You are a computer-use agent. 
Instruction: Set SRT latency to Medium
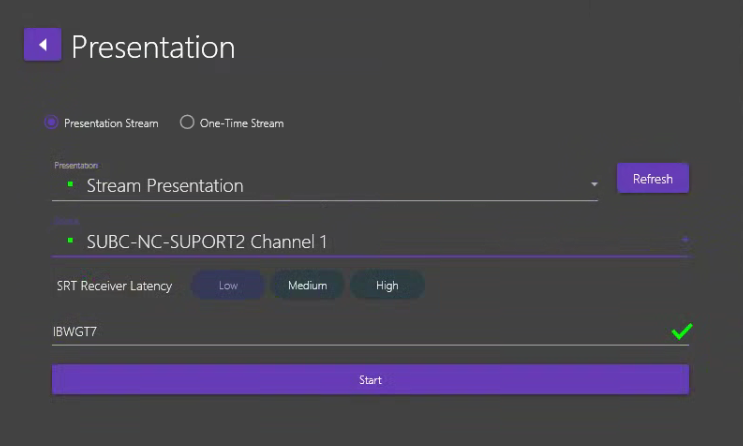click(307, 286)
